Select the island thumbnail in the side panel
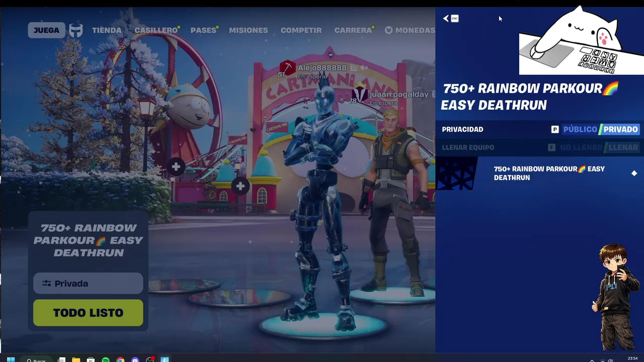This screenshot has width=644, height=362. pos(456,173)
